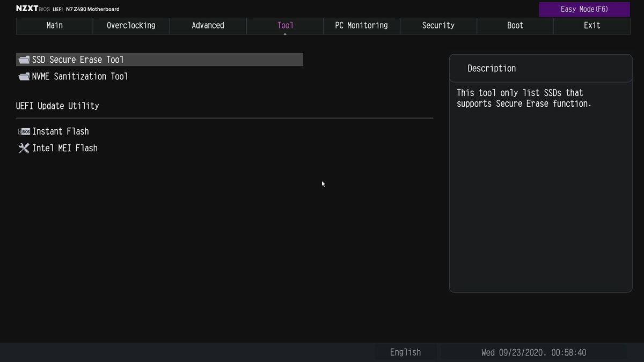Open the PC Monitoring tab

tap(362, 26)
